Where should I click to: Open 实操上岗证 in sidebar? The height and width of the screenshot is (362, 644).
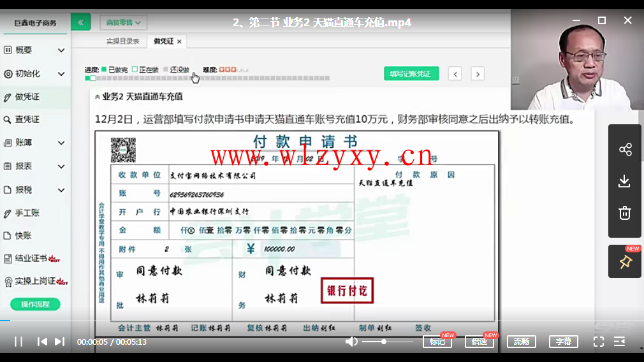(35, 282)
